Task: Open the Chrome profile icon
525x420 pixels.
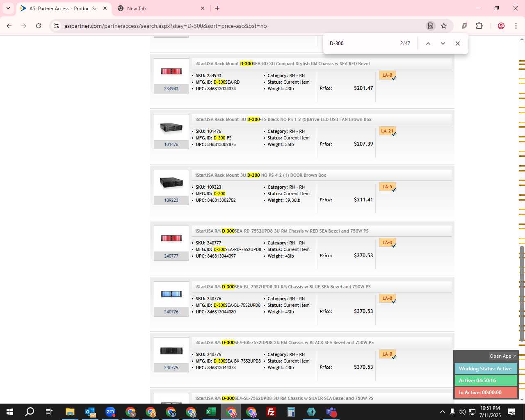Action: pyautogui.click(x=501, y=26)
